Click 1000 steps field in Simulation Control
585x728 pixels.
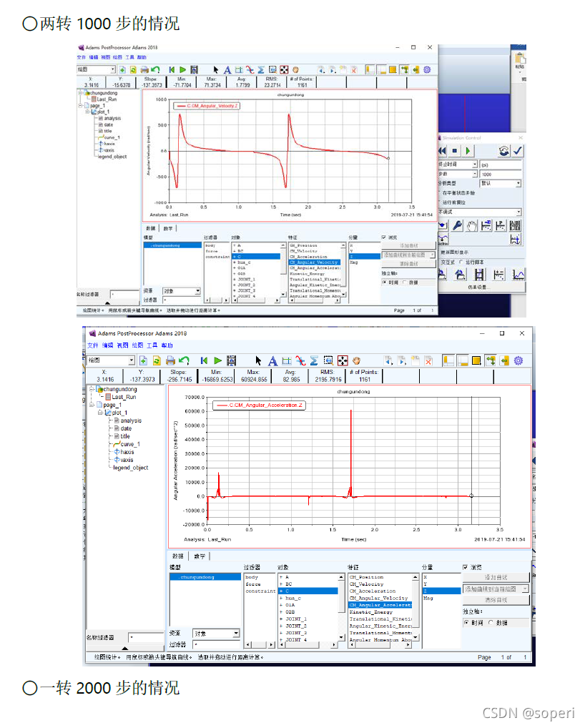(501, 174)
